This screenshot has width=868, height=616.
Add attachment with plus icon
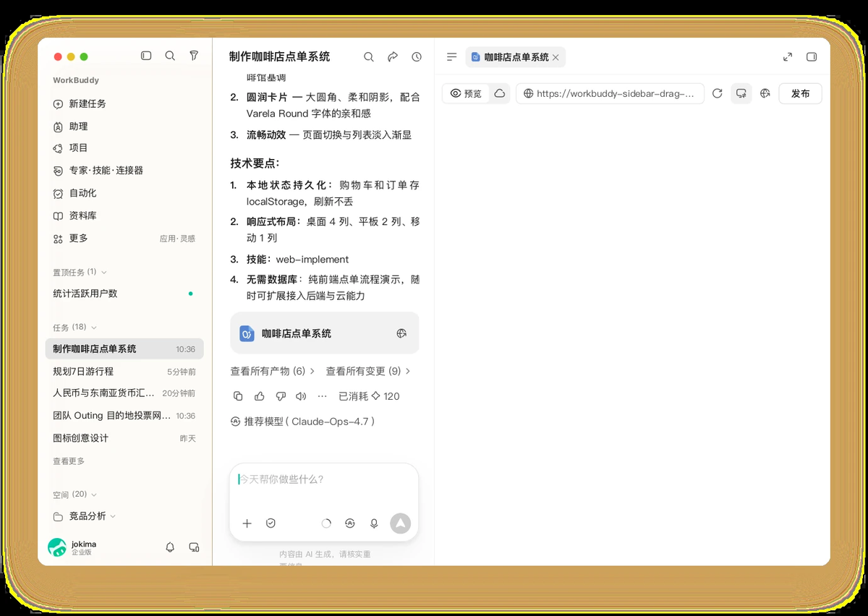pyautogui.click(x=247, y=523)
